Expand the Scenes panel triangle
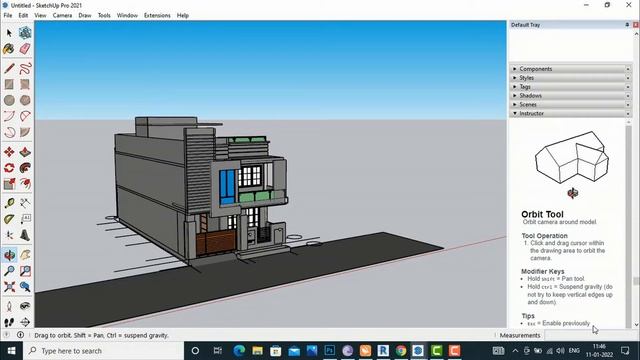The height and width of the screenshot is (360, 640). coord(515,104)
